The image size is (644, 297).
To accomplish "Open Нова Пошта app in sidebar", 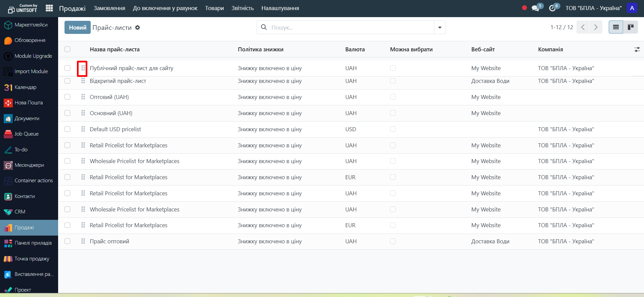I will coord(29,103).
